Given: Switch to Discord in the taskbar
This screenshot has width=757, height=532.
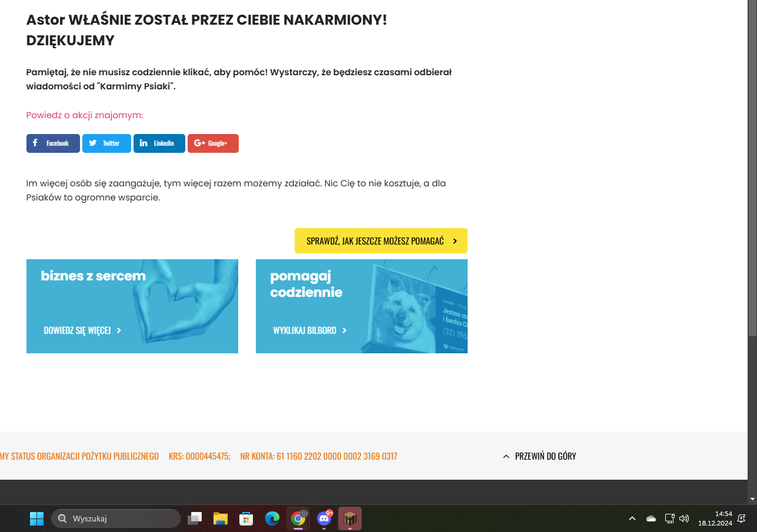Looking at the screenshot, I should [x=324, y=518].
